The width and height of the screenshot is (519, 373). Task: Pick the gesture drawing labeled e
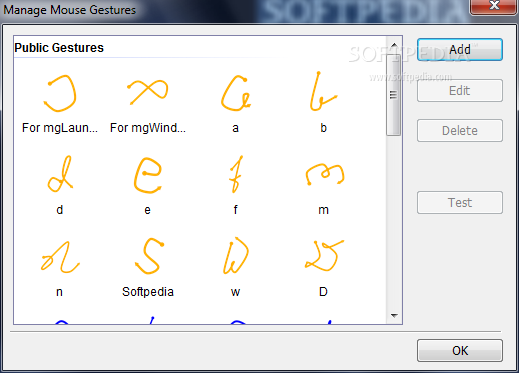coord(148,175)
